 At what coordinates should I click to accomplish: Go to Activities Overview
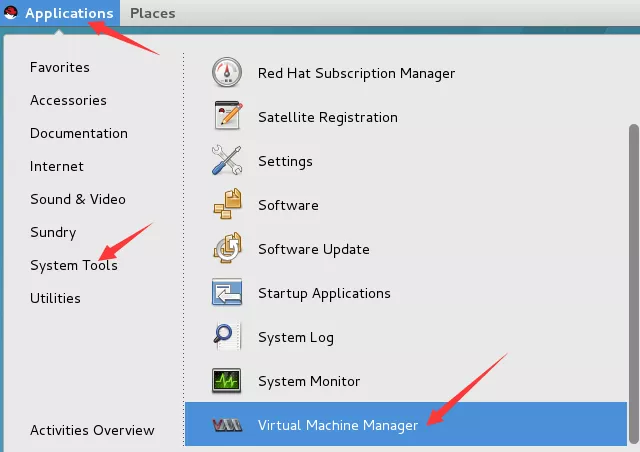pyautogui.click(x=92, y=430)
